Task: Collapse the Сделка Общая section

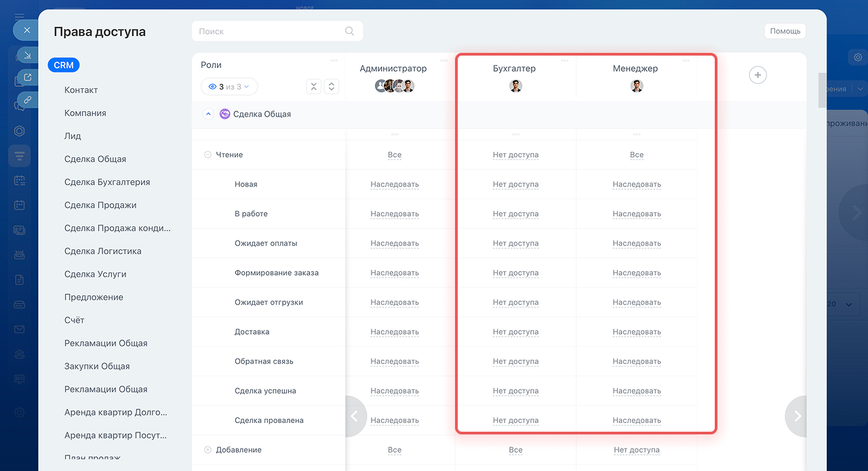Action: click(208, 114)
